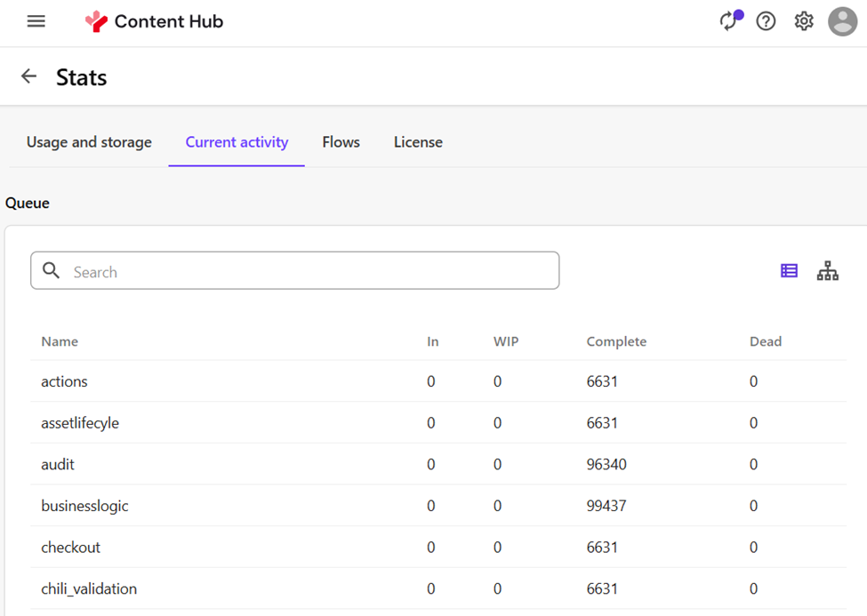Select the businesslogic queue row
Viewport: 867px width, 616px height.
point(84,506)
